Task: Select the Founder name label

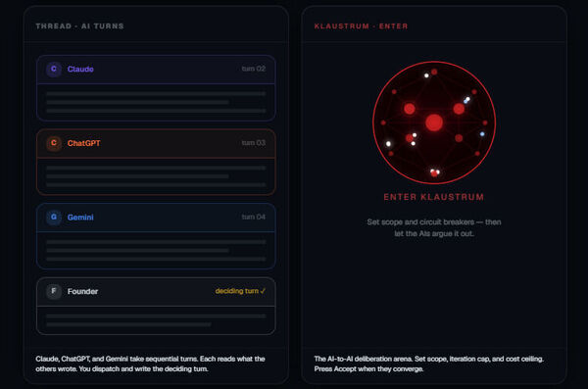Action: [x=82, y=291]
